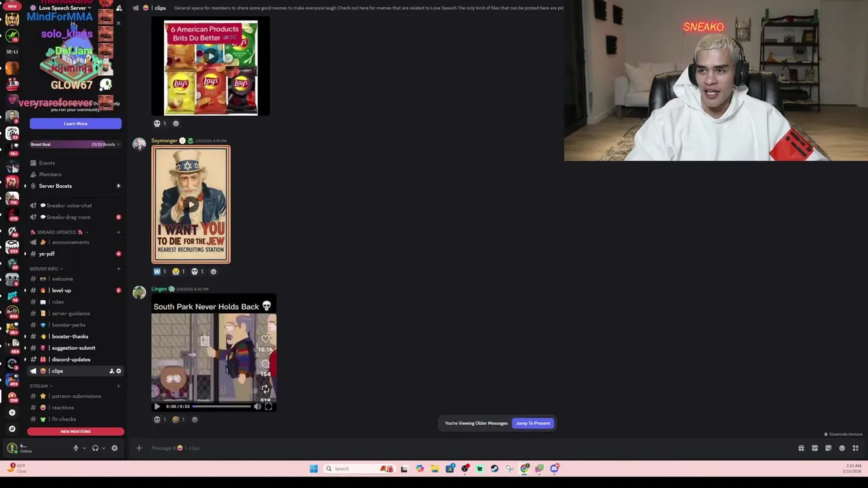Add reaction to Soymonger's message
Image resolution: width=868 pixels, height=488 pixels.
click(214, 272)
